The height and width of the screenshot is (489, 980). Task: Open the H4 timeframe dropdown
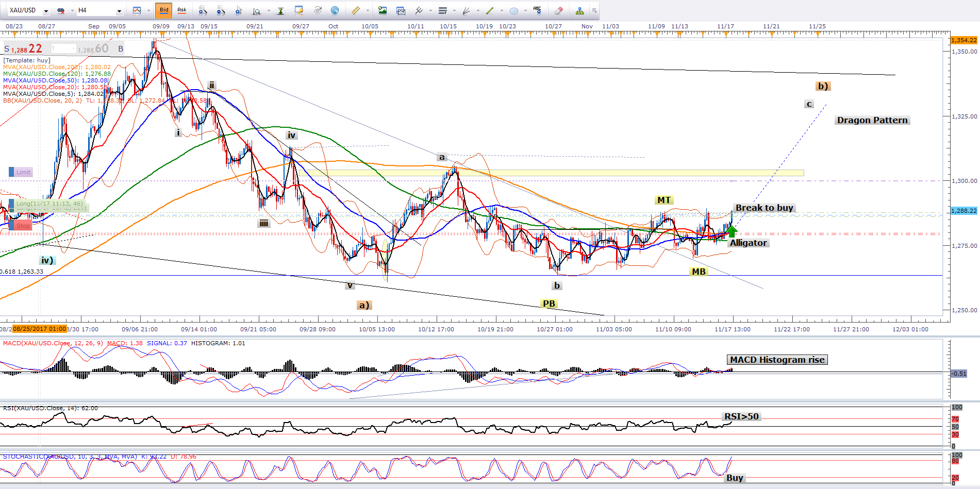click(x=119, y=11)
